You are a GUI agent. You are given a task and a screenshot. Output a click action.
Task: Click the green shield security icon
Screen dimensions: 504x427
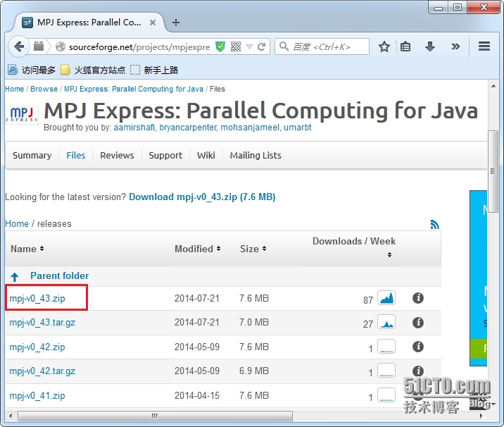[220, 47]
